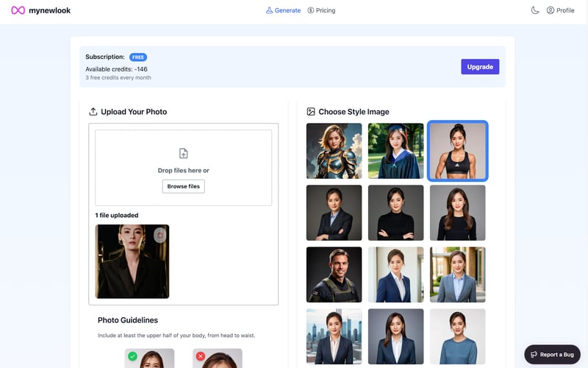Click the red X guideline example

pyautogui.click(x=218, y=358)
